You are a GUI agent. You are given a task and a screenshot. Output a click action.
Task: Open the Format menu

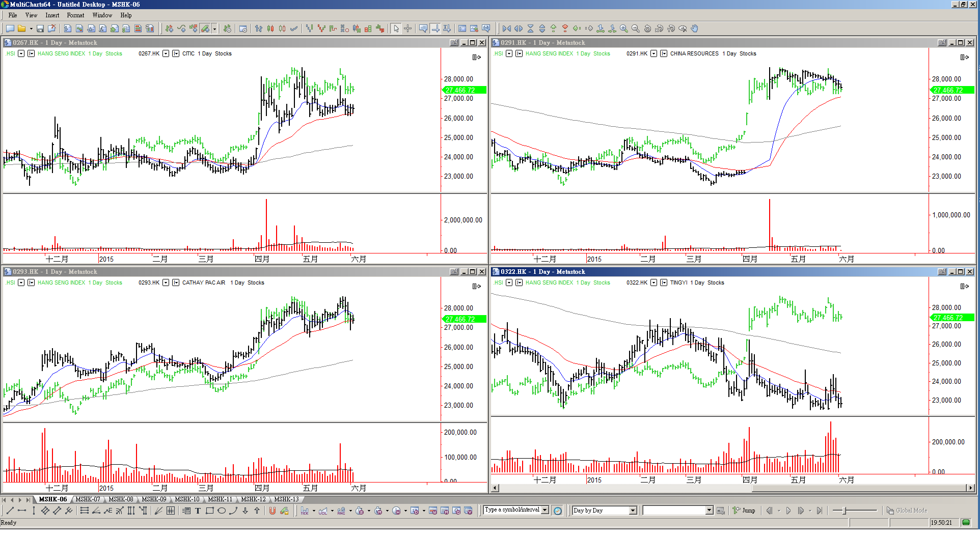[x=75, y=15]
